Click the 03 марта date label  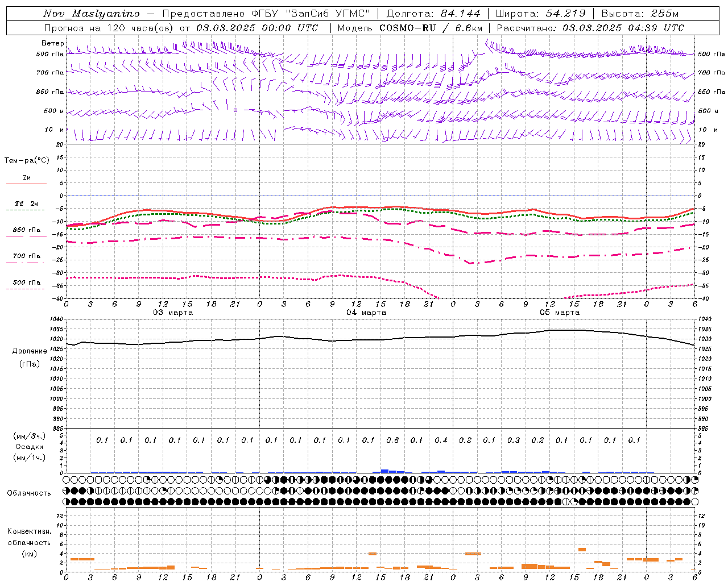(x=173, y=313)
